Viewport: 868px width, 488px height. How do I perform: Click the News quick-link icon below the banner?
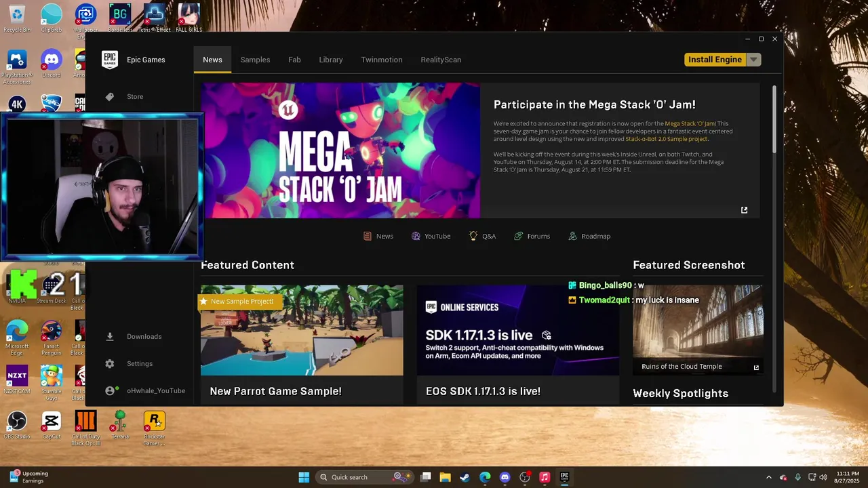pos(367,236)
